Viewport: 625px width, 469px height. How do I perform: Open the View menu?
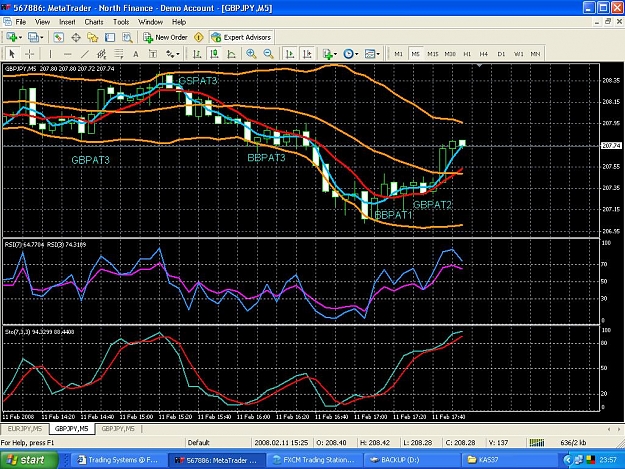point(43,22)
